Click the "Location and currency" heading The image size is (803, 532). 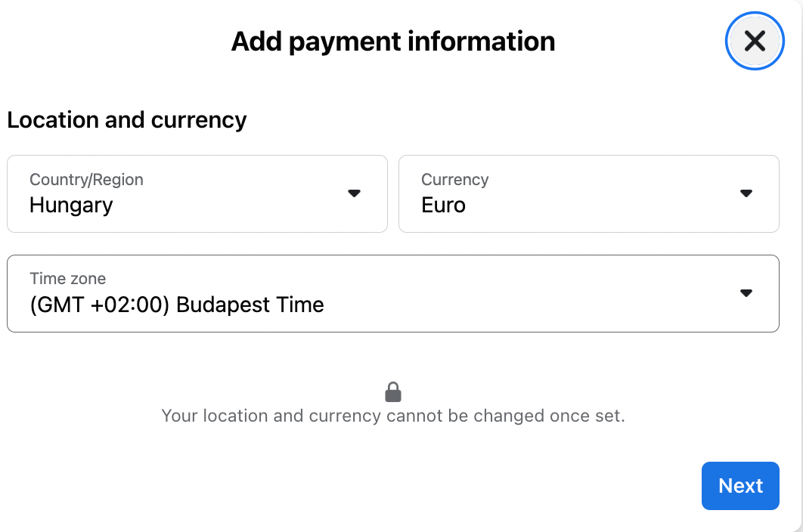pyautogui.click(x=127, y=120)
